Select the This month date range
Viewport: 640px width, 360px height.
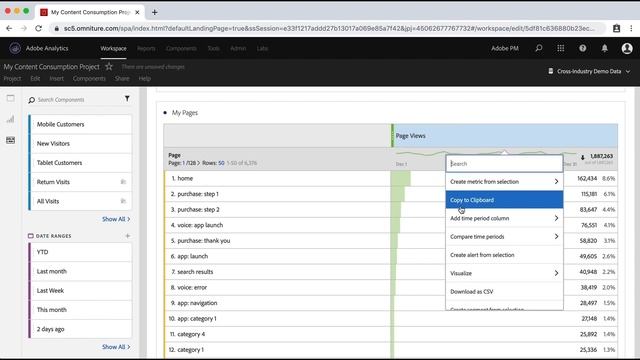tap(80, 309)
